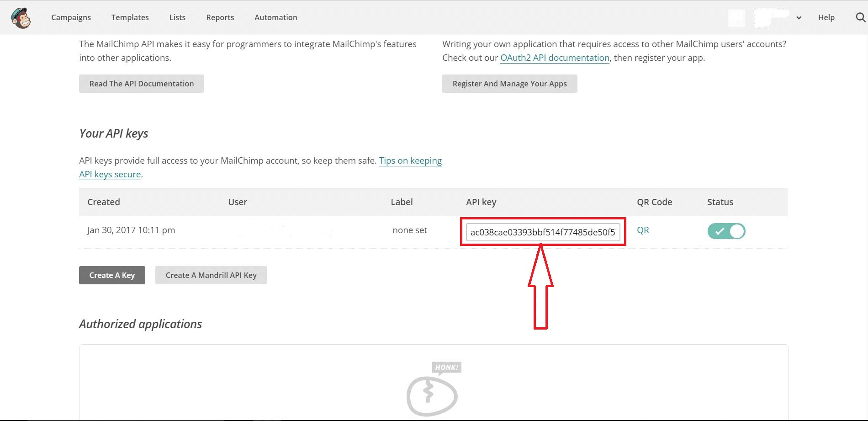Click the QR Code column header

(x=655, y=202)
